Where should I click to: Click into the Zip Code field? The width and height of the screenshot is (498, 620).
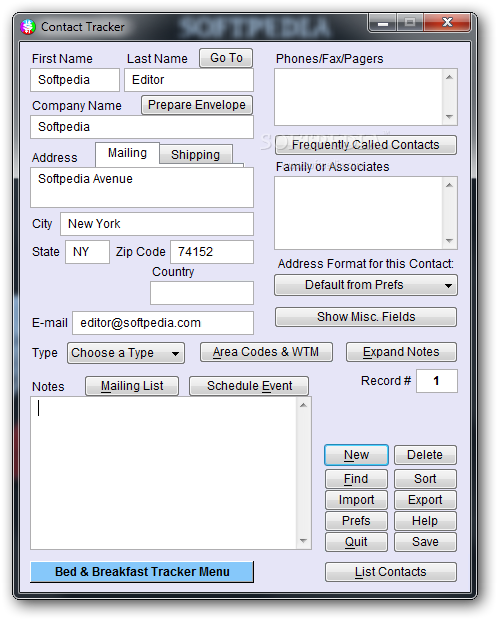(212, 252)
